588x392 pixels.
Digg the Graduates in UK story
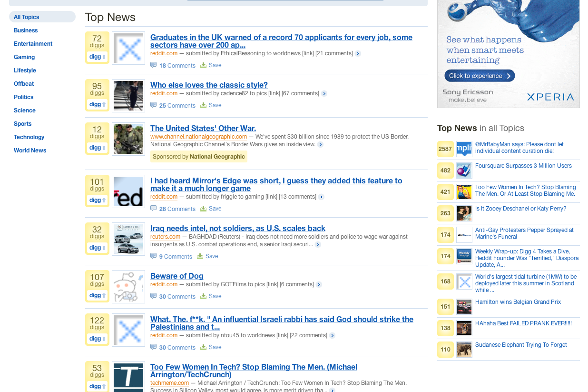(97, 57)
